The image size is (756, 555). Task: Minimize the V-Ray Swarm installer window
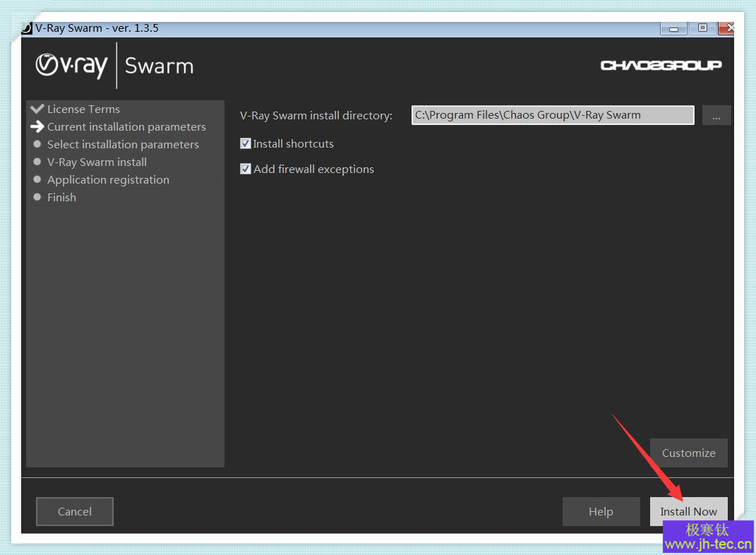click(673, 28)
